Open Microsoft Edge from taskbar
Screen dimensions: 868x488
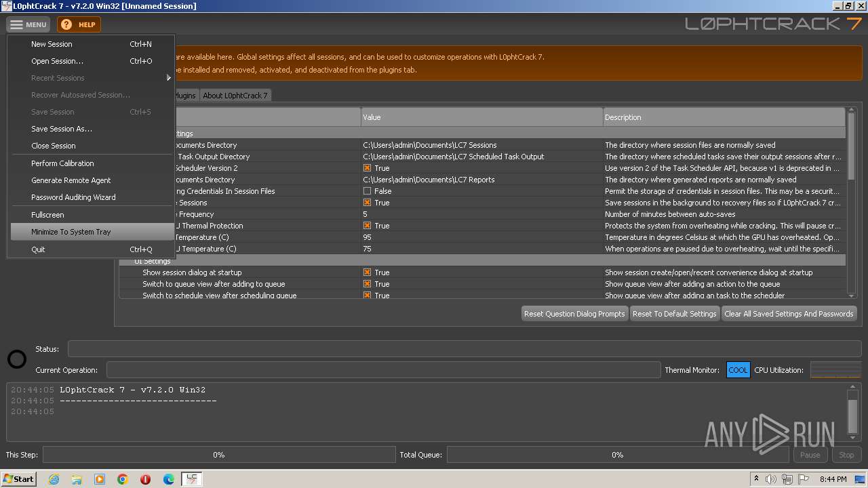[x=169, y=479]
